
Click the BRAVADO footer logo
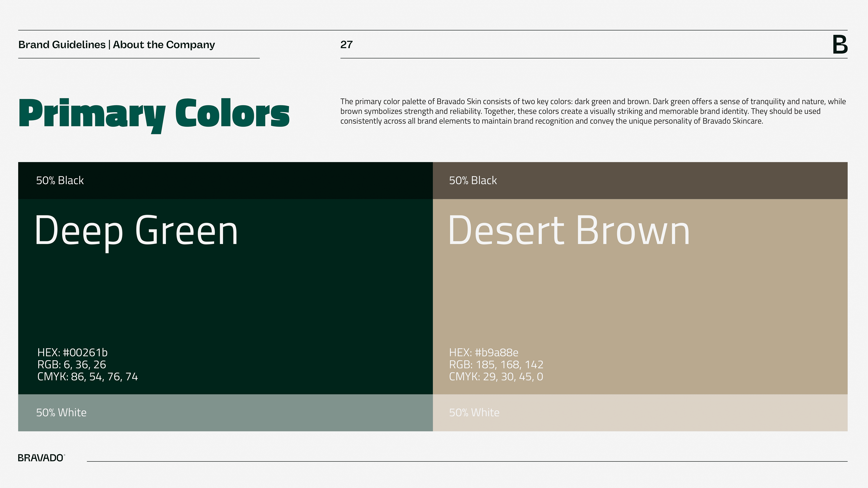[x=41, y=458]
